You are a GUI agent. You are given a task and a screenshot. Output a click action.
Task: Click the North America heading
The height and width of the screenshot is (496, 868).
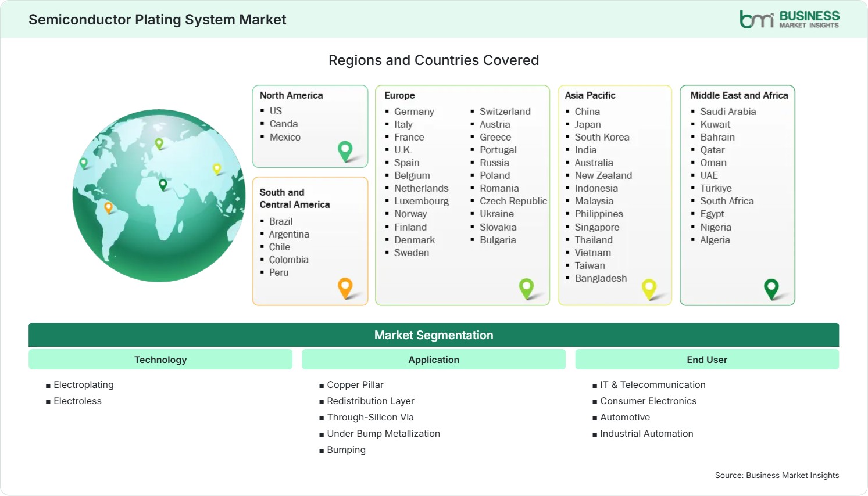tap(291, 95)
